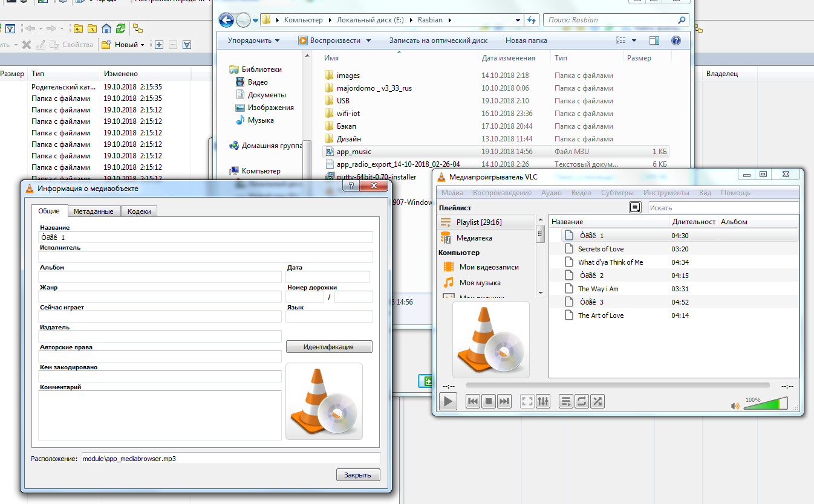Open the Explorer view options dropdown arrow
The width and height of the screenshot is (814, 504).
click(634, 40)
